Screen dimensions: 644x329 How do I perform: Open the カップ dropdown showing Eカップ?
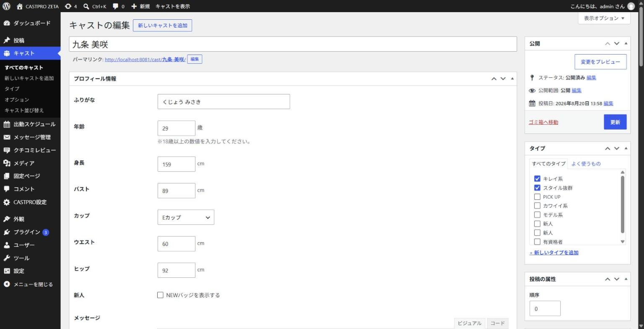coord(186,217)
